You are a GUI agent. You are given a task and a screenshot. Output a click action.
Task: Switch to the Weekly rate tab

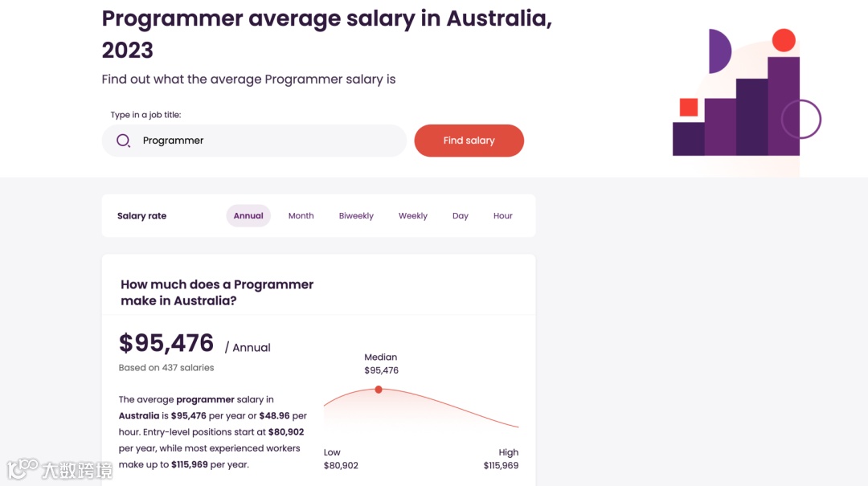click(x=412, y=215)
